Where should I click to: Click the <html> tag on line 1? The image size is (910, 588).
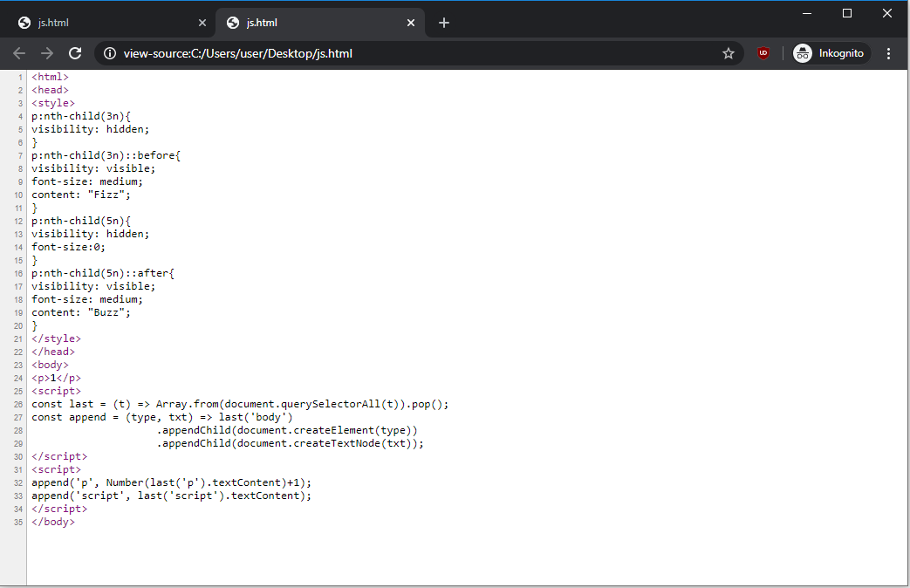50,77
